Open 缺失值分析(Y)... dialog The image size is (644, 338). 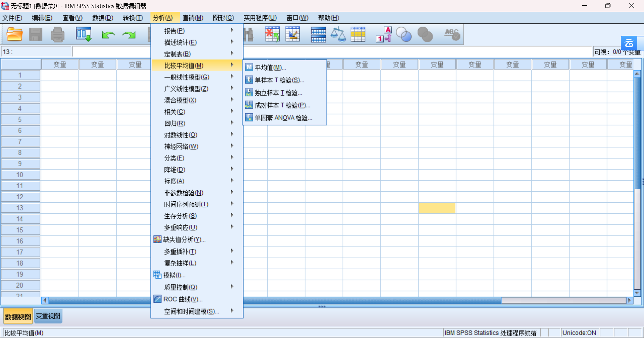197,239
